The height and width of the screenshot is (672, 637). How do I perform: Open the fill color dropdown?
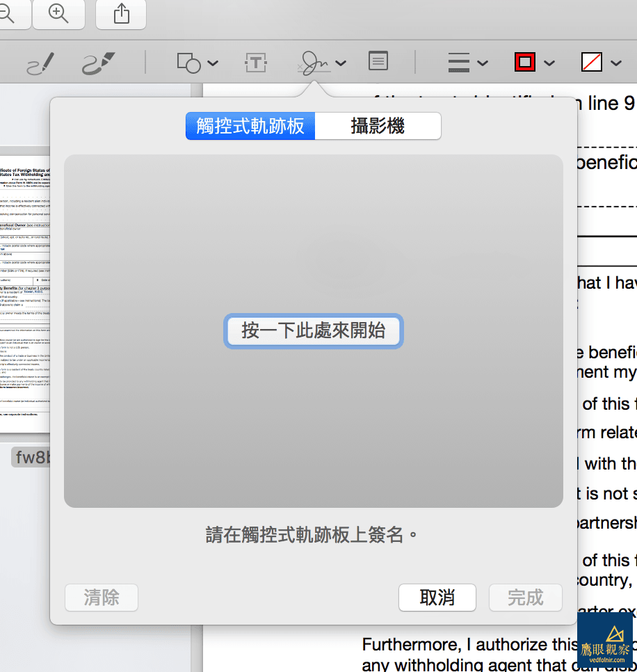tap(601, 63)
